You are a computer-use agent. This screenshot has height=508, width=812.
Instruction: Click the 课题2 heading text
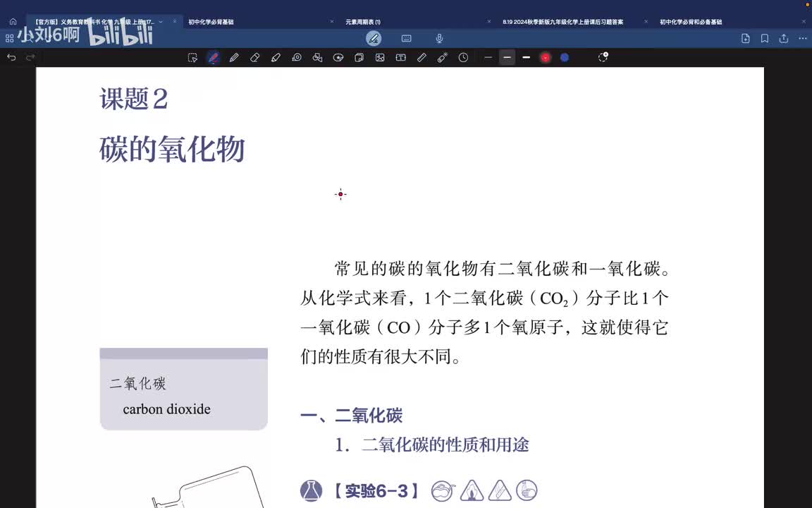coord(134,99)
